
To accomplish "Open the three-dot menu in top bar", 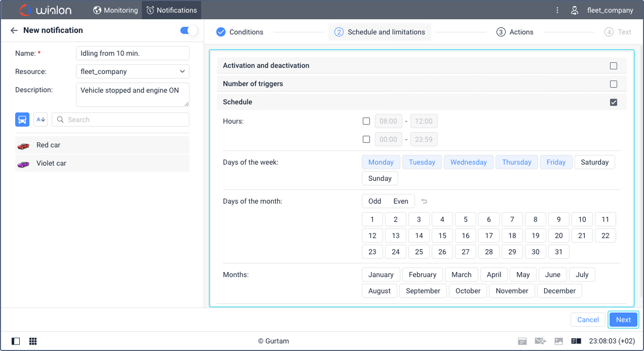I will [x=557, y=10].
